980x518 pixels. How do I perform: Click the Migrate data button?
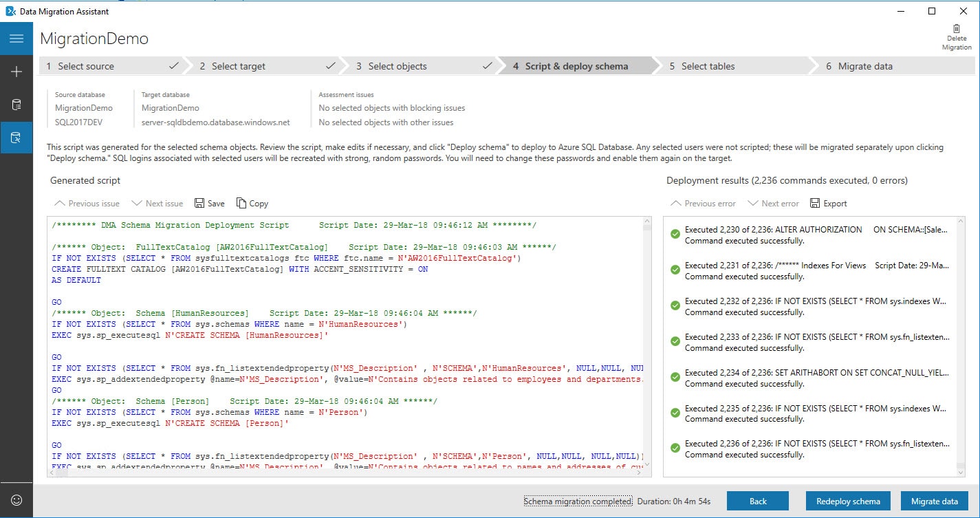(x=935, y=501)
